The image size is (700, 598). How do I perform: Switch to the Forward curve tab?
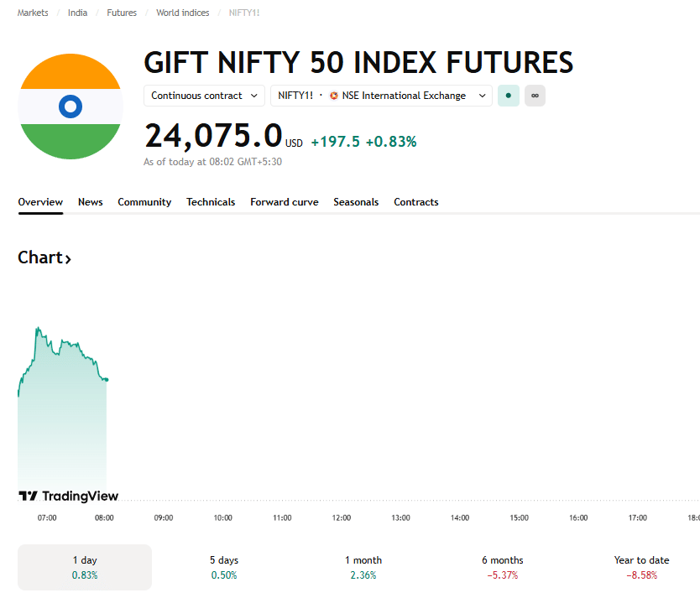pyautogui.click(x=285, y=202)
